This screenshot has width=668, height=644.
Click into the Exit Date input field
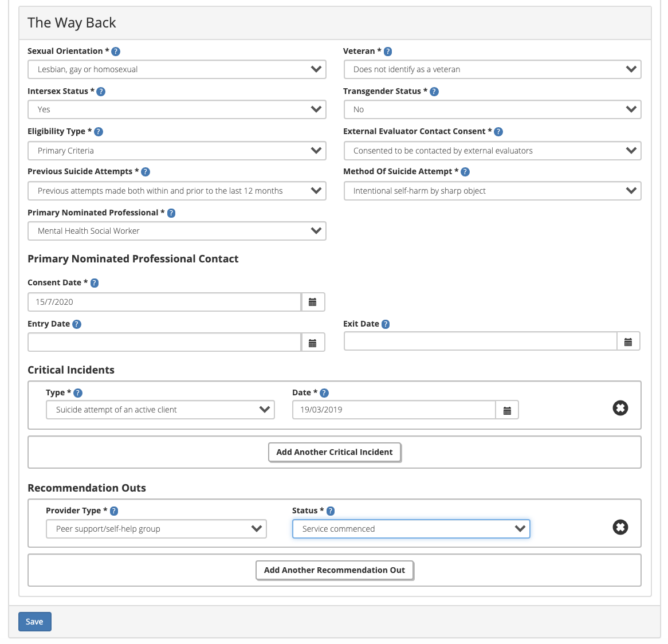pos(480,342)
